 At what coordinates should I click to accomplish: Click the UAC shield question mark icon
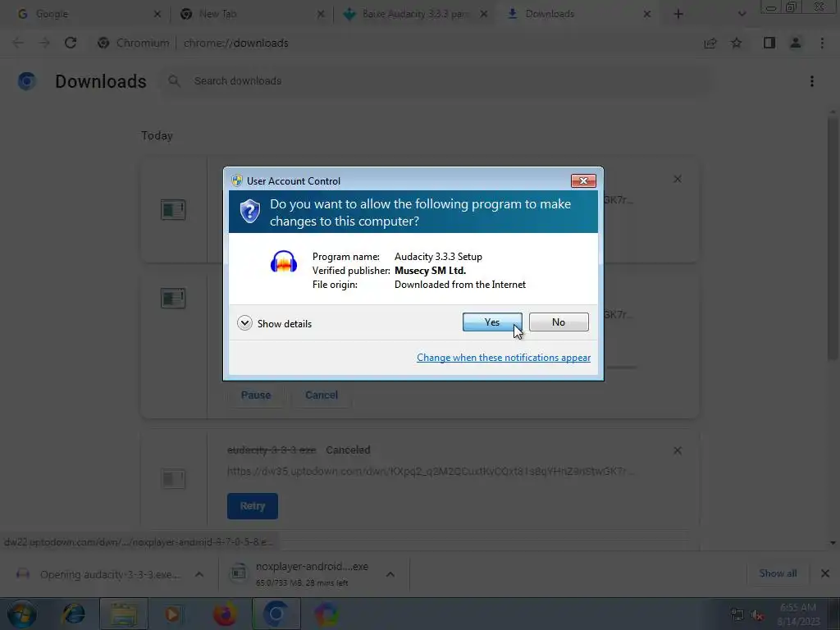click(x=249, y=211)
